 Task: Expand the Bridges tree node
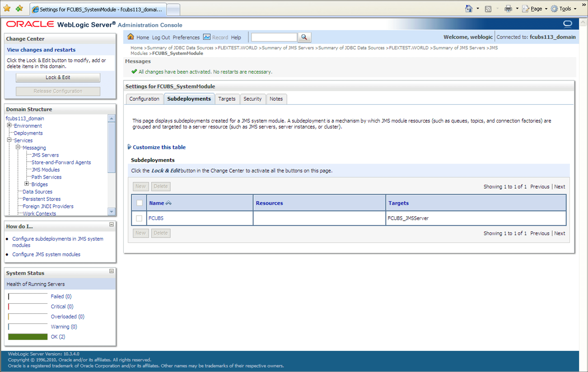[27, 184]
